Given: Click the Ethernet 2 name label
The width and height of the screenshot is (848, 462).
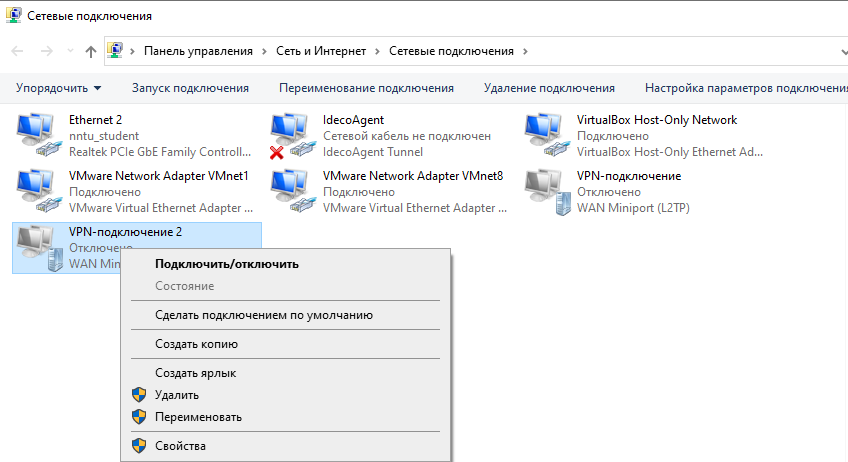Looking at the screenshot, I should click(x=95, y=120).
